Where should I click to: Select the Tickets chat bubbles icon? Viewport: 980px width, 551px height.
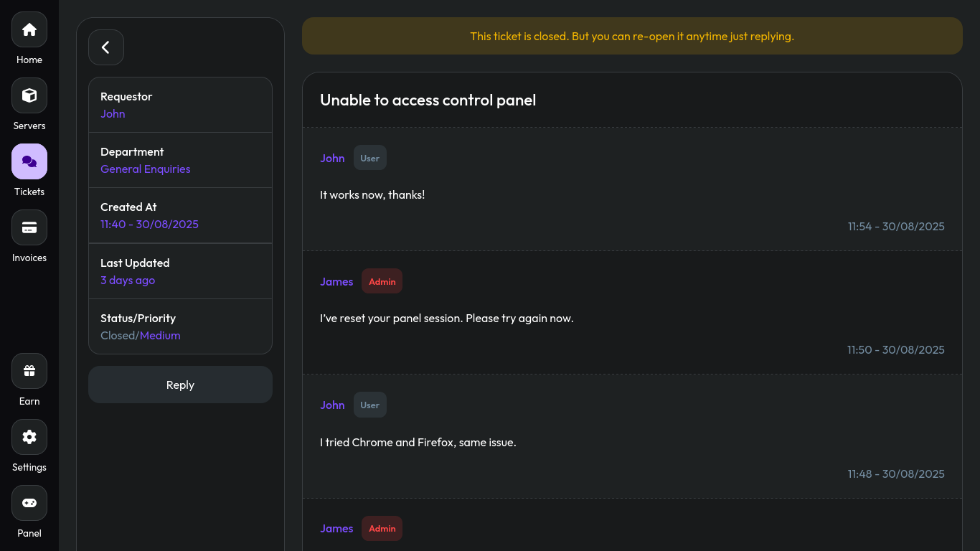[x=29, y=161]
